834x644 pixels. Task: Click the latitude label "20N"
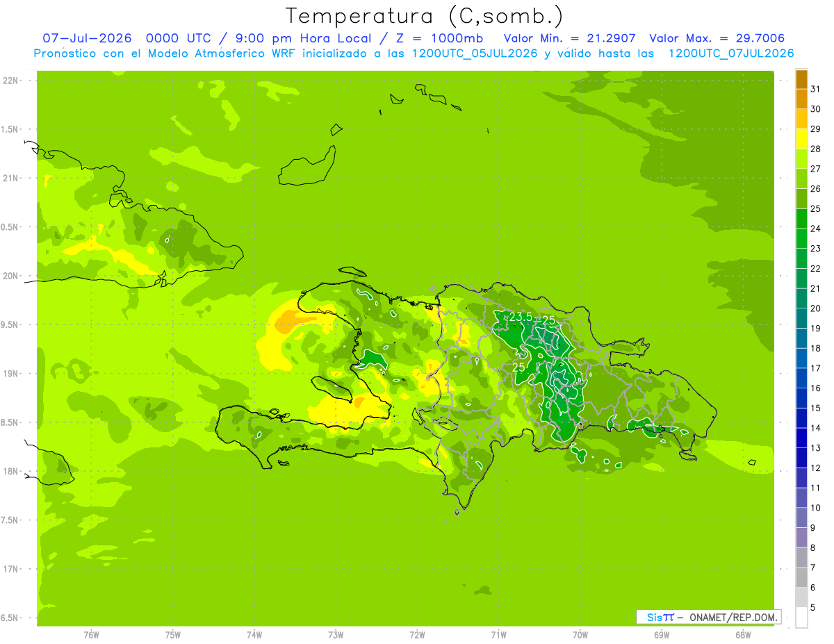pyautogui.click(x=10, y=276)
